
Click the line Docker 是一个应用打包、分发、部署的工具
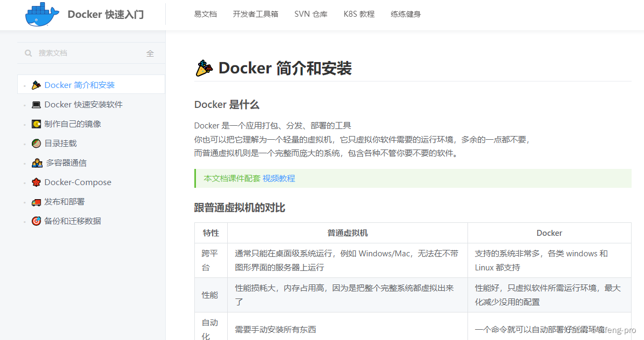point(273,126)
